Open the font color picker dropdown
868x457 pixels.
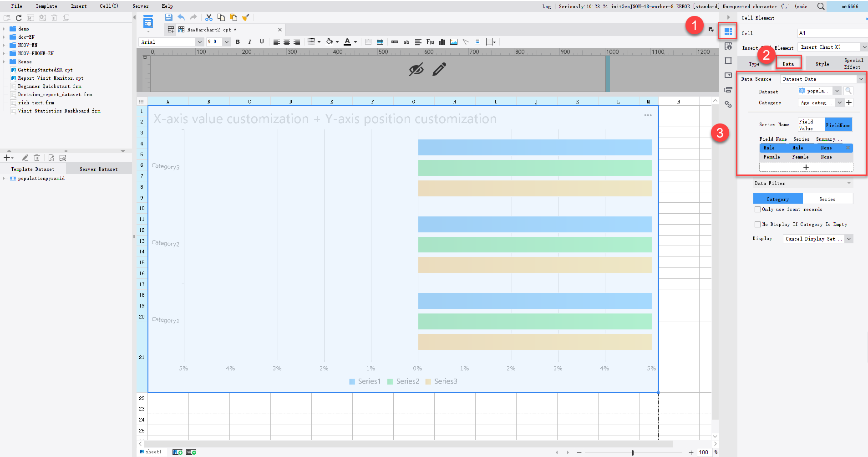tap(354, 42)
